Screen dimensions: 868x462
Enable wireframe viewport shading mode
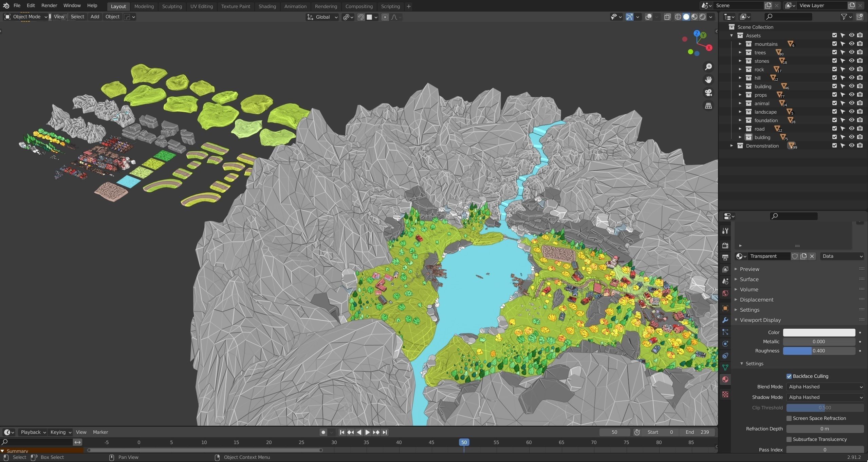click(678, 17)
